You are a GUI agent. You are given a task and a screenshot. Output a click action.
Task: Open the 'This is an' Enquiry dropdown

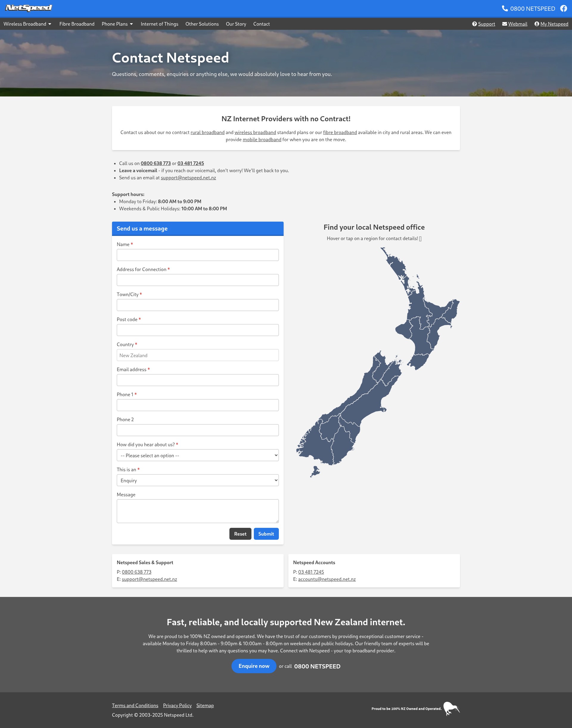click(198, 480)
